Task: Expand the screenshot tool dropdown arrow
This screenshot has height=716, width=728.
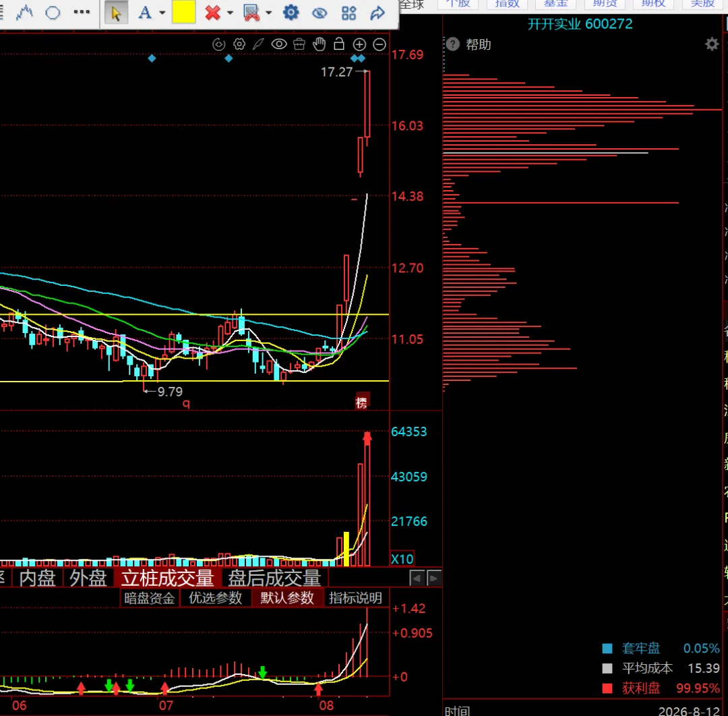Action: point(269,13)
